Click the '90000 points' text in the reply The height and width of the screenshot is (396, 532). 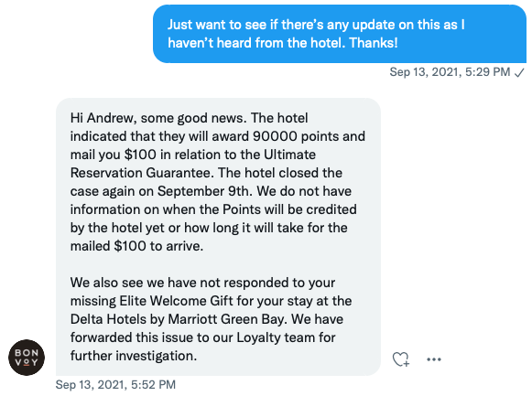296,136
